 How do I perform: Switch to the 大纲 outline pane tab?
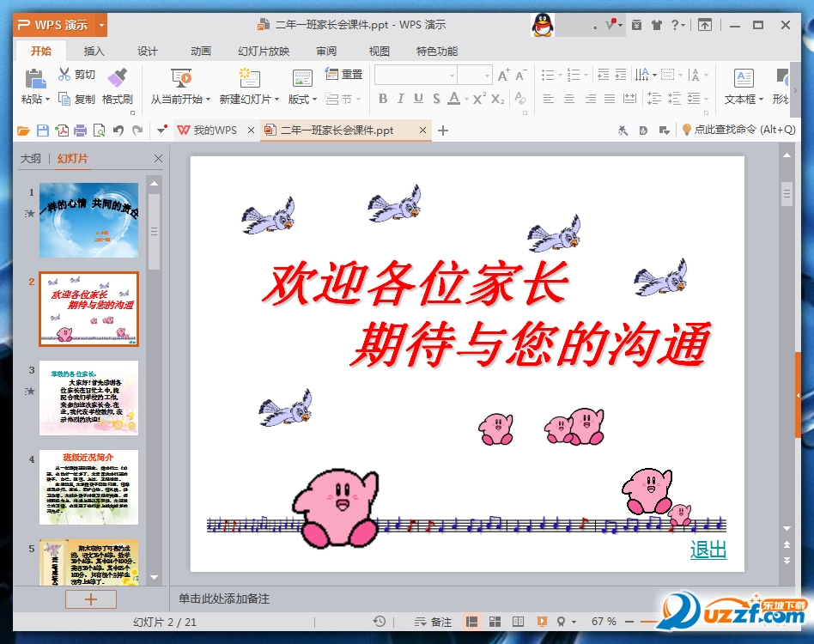(x=31, y=158)
